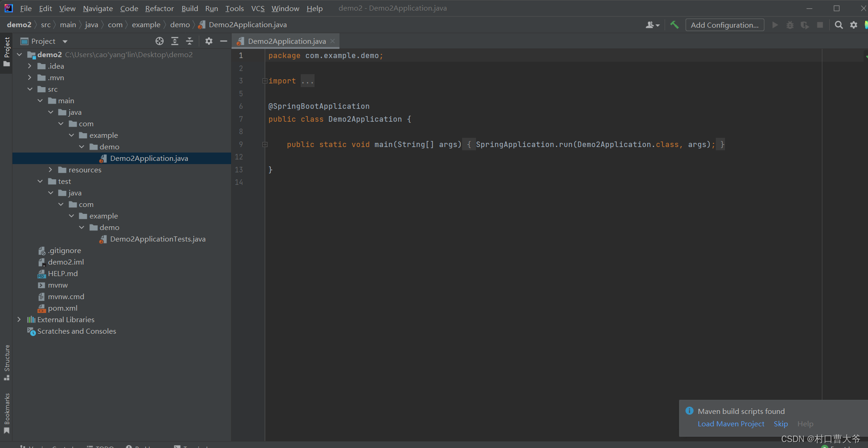Open the TODO tool window

[101, 446]
